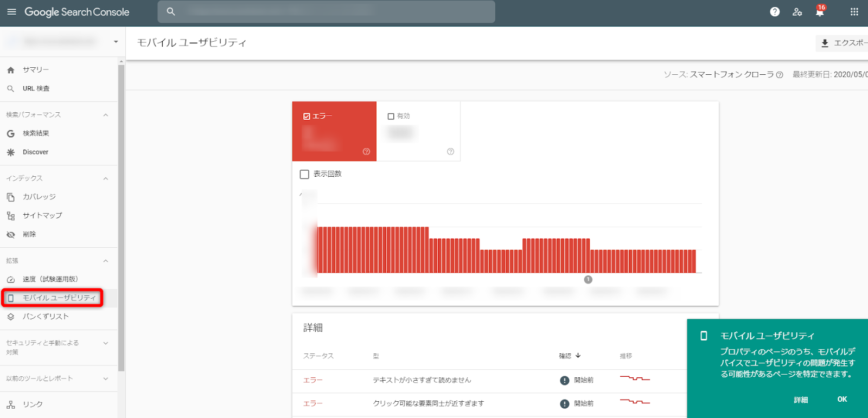Viewport: 868px width, 418px height.
Task: Enable the 表示回数 checkbox
Action: 304,174
